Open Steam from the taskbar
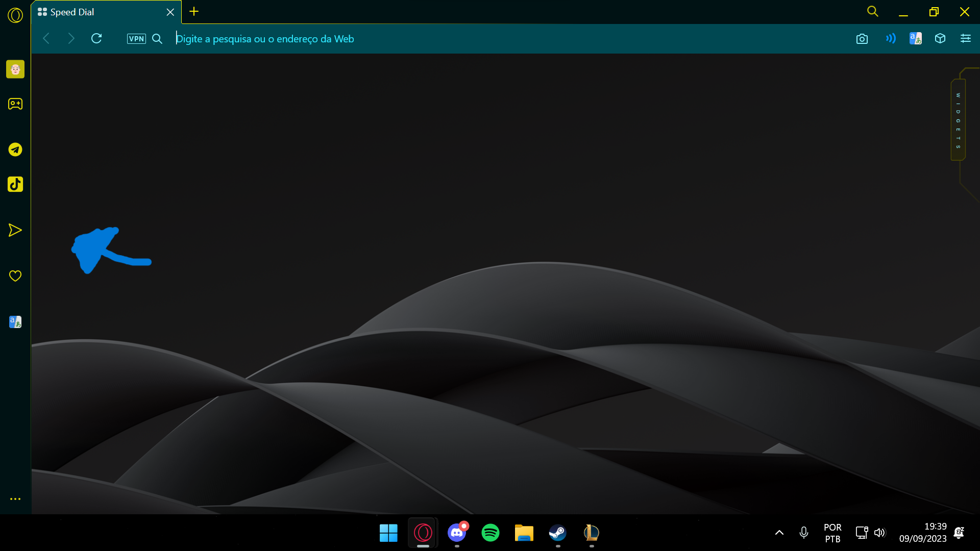The height and width of the screenshot is (551, 980). coord(558,533)
